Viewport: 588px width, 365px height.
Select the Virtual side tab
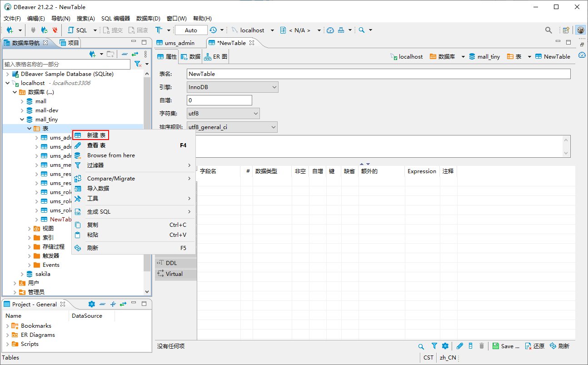pyautogui.click(x=176, y=274)
